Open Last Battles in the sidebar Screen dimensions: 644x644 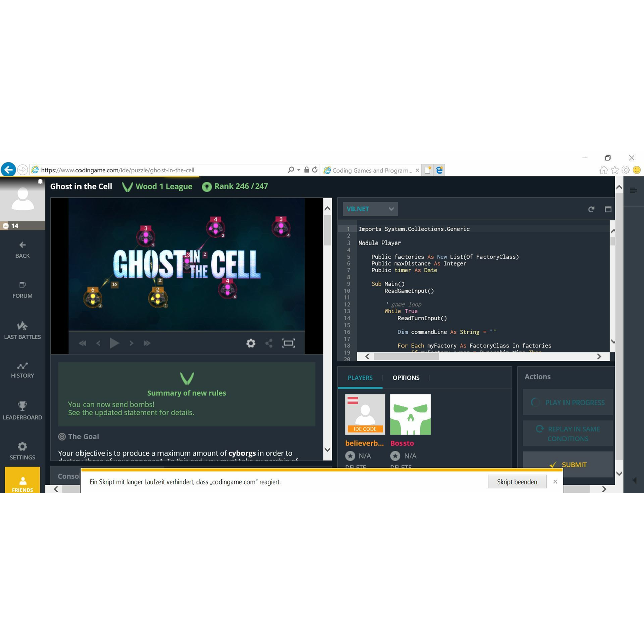click(22, 330)
